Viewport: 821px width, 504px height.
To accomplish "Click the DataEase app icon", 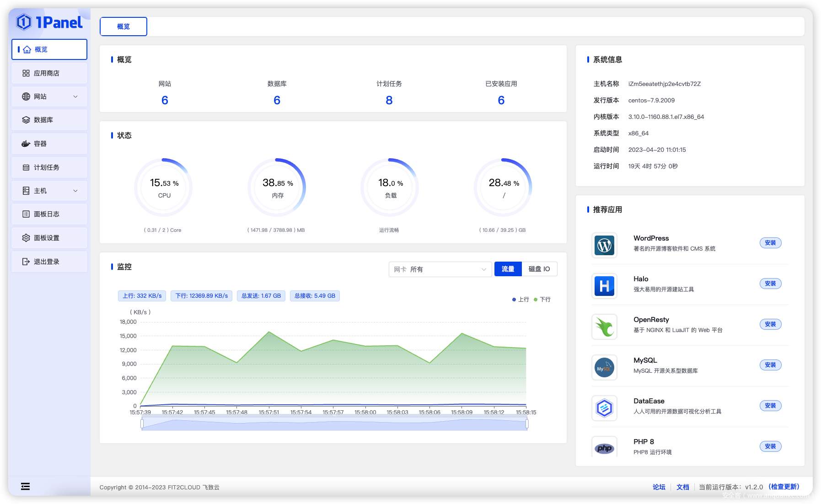I will coord(604,408).
